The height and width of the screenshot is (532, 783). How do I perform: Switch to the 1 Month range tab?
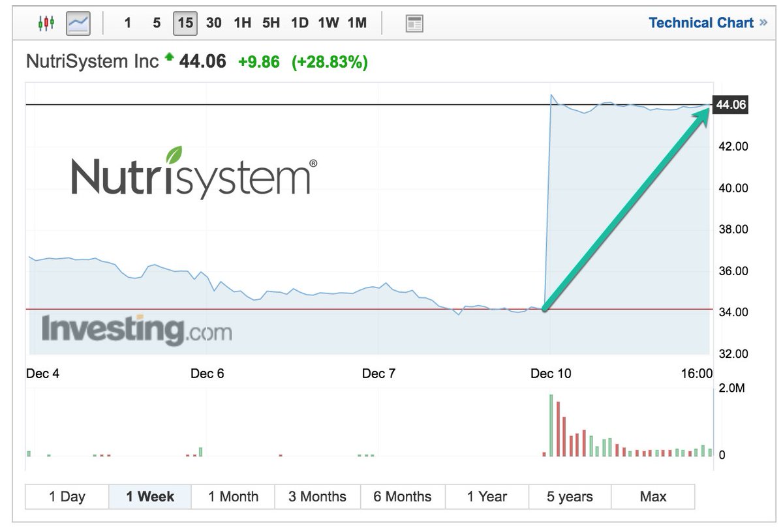click(233, 497)
